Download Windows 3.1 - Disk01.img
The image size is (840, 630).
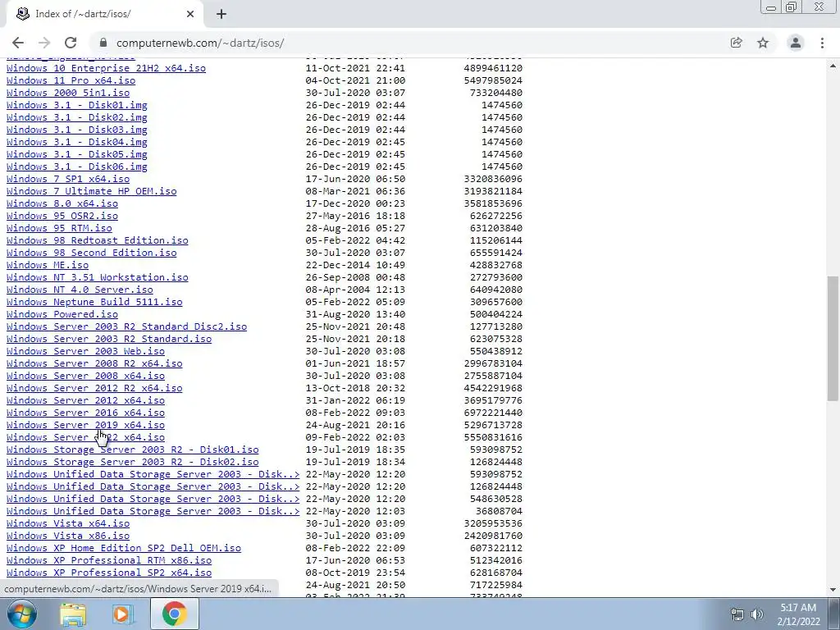click(x=76, y=105)
